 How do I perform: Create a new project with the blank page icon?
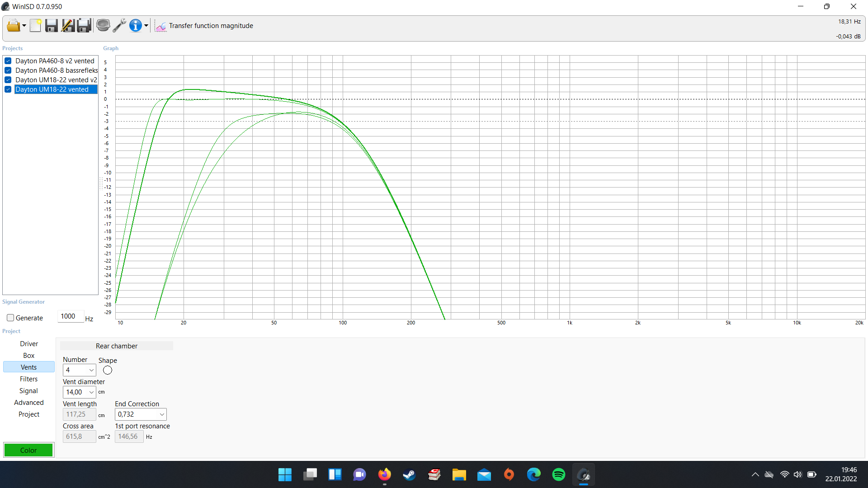[35, 26]
